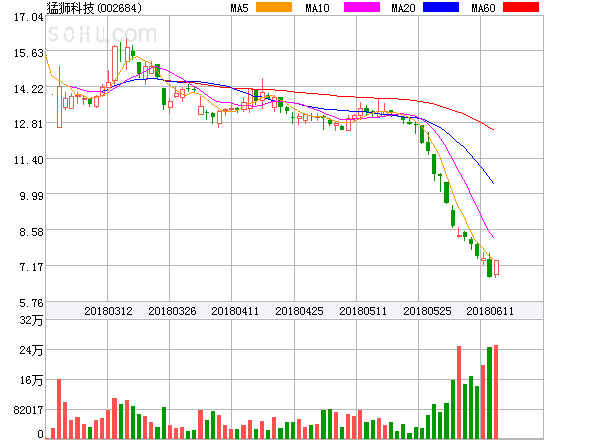600x440 pixels.
Task: Click the 24万 volume axis label
Action: (x=31, y=350)
